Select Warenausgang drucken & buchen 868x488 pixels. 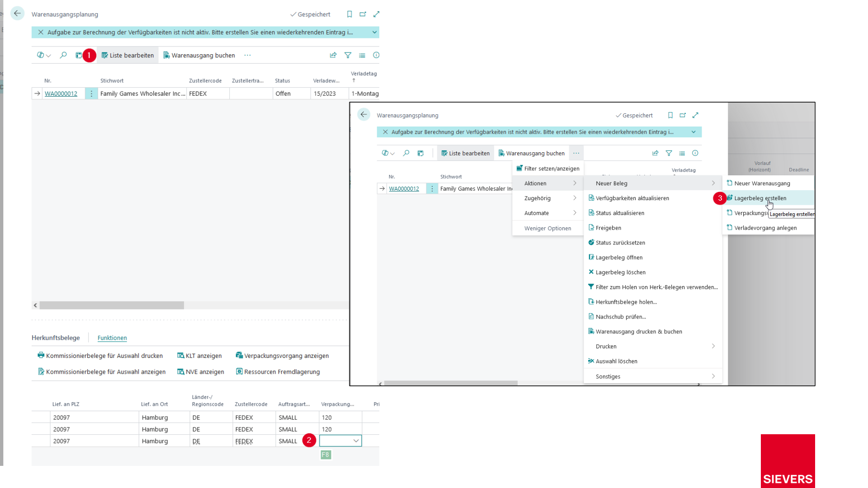[653, 332]
